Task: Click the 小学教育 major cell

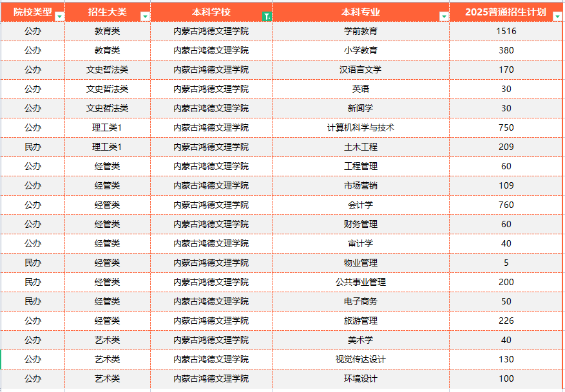Action: point(361,50)
